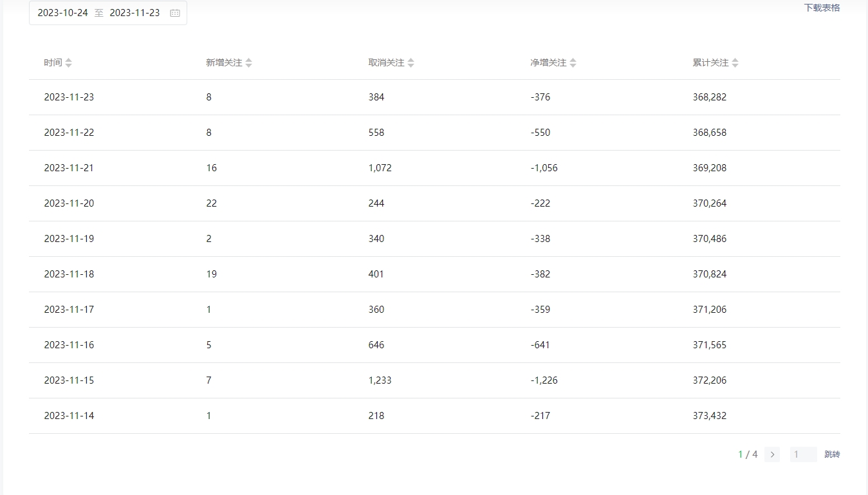
Task: Click the unfollow count 384
Action: [x=376, y=97]
